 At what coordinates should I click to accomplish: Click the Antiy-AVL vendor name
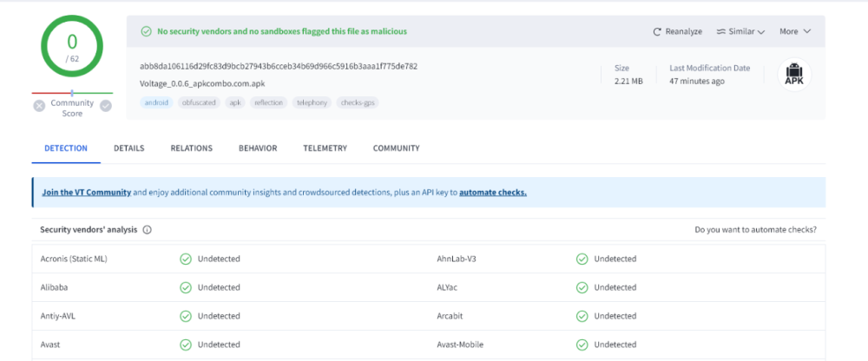(x=57, y=316)
